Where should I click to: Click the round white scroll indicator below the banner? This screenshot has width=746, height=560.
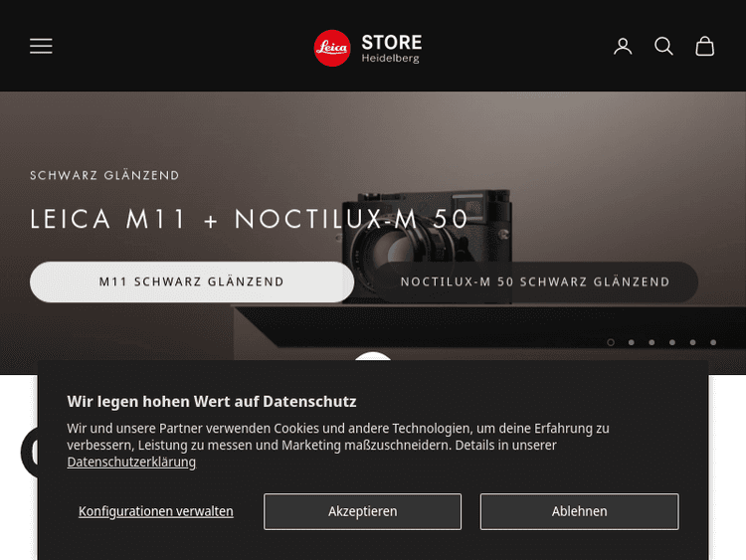point(373,356)
